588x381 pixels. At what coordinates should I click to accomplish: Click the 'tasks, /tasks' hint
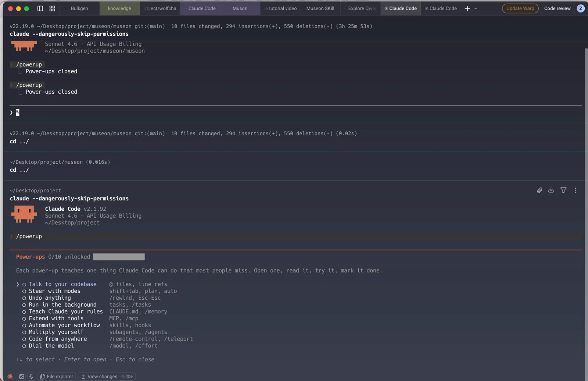click(x=130, y=305)
